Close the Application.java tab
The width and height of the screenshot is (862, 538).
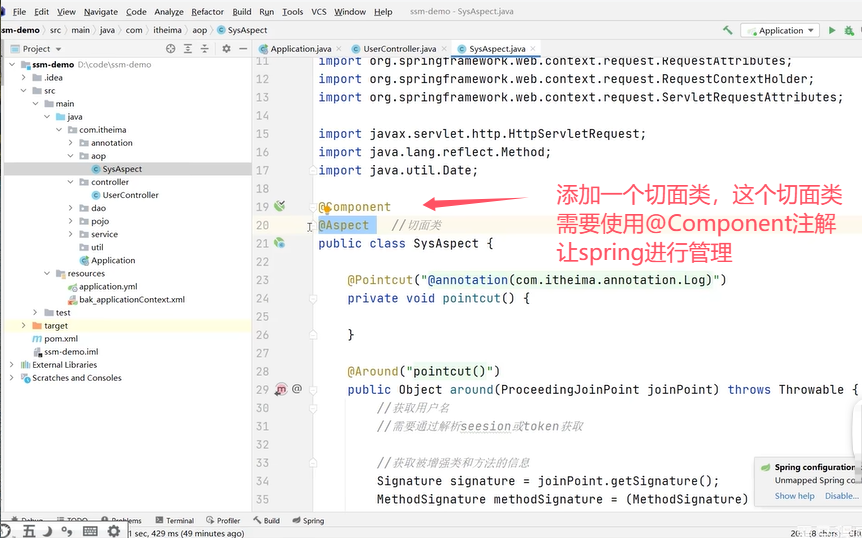(339, 48)
